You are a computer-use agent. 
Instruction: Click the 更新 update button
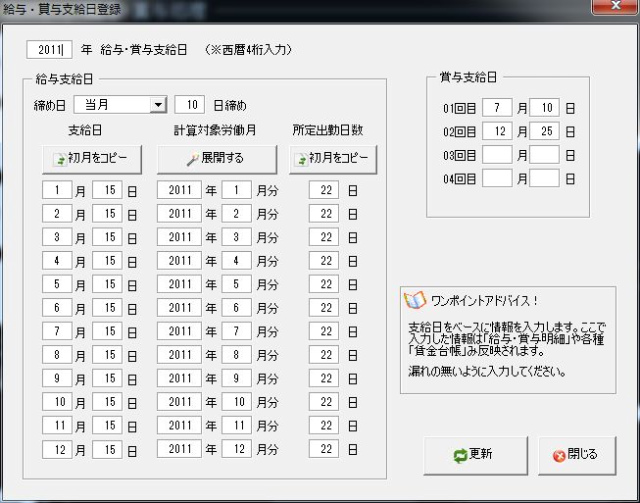point(476,455)
